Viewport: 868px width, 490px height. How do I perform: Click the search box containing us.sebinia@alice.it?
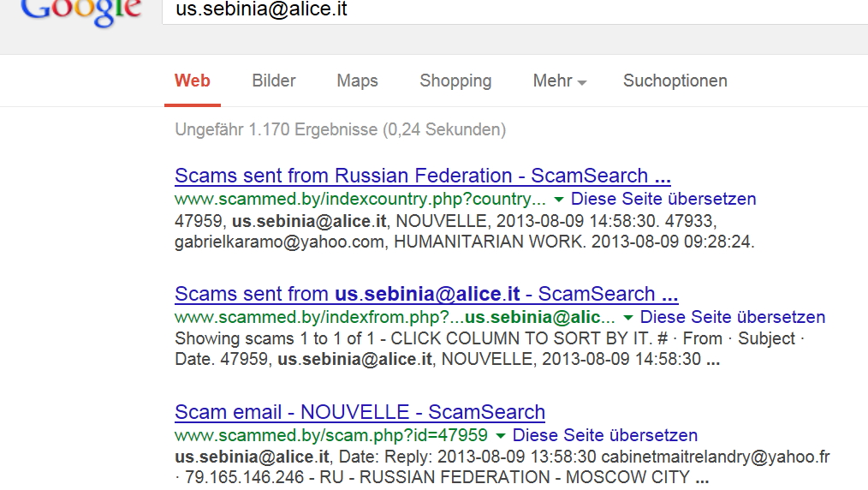pyautogui.click(x=514, y=11)
